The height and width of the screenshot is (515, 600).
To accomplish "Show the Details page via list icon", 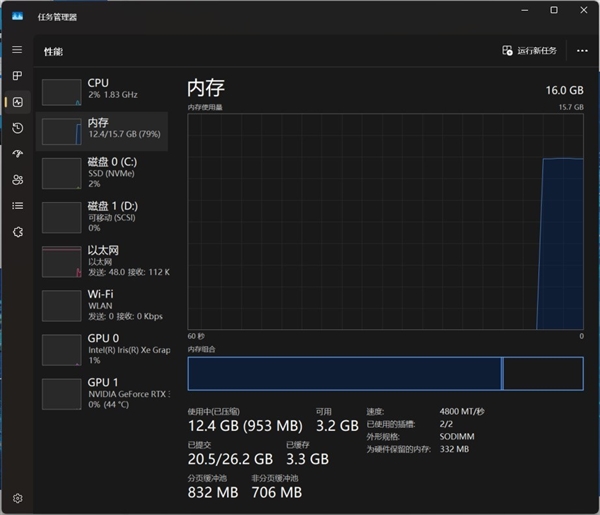I will pyautogui.click(x=17, y=206).
